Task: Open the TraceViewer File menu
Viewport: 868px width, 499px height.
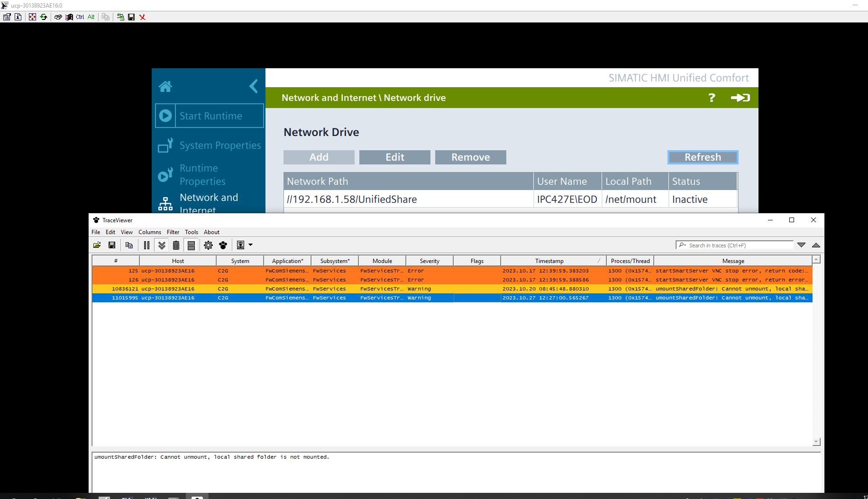Action: pos(96,232)
